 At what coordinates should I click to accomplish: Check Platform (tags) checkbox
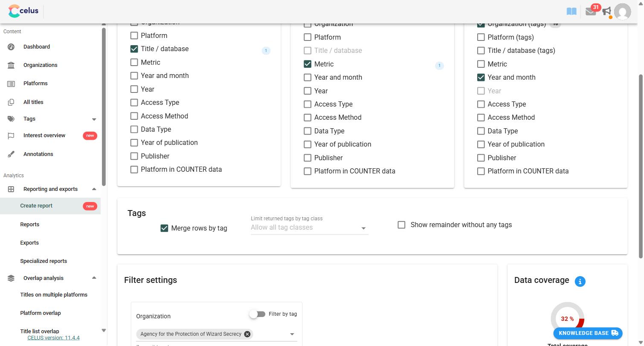pyautogui.click(x=481, y=37)
